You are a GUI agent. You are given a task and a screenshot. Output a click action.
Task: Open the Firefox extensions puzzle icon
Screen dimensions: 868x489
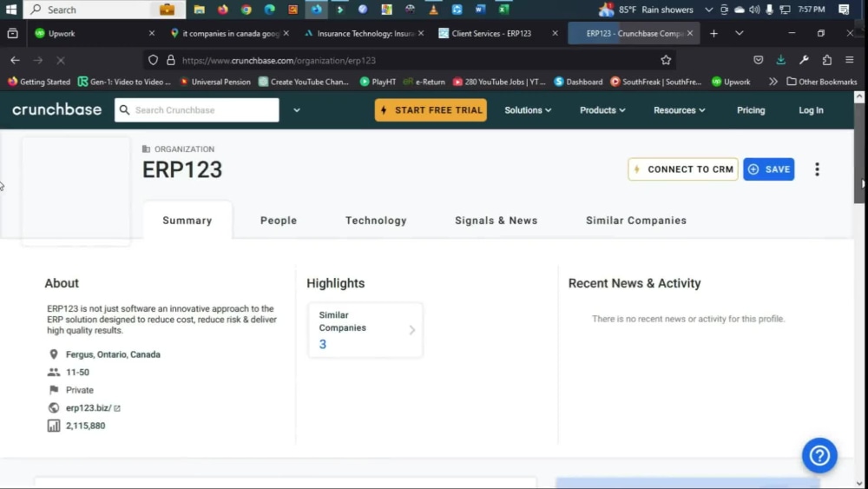point(827,60)
